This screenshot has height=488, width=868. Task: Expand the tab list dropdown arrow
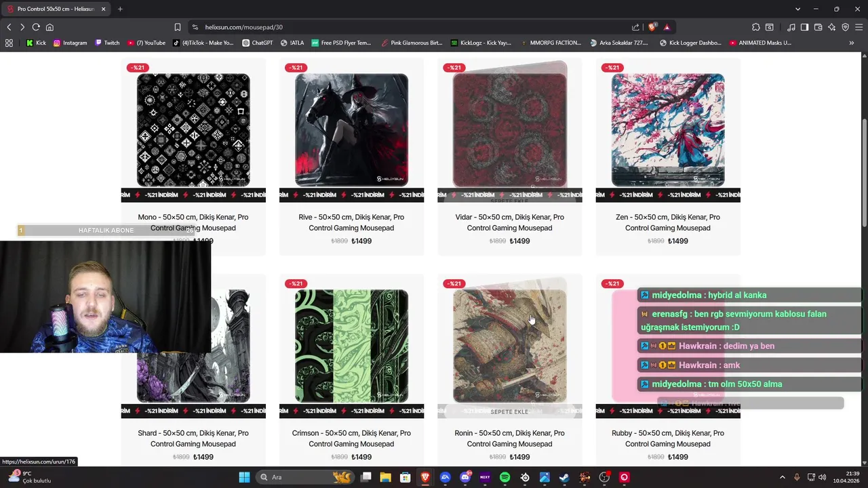[797, 9]
